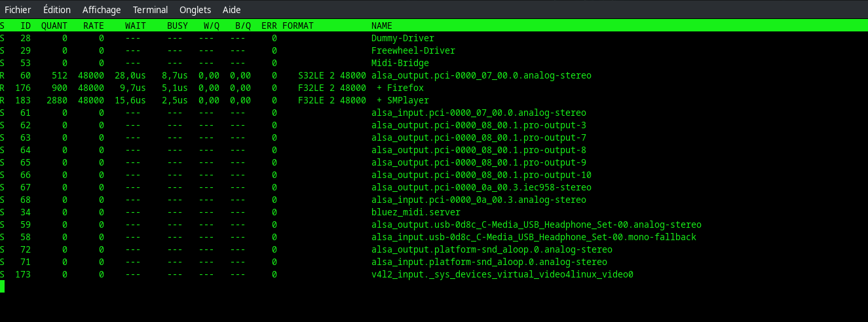868x322 pixels.
Task: Click the pro-output-9 node name
Action: 479,163
